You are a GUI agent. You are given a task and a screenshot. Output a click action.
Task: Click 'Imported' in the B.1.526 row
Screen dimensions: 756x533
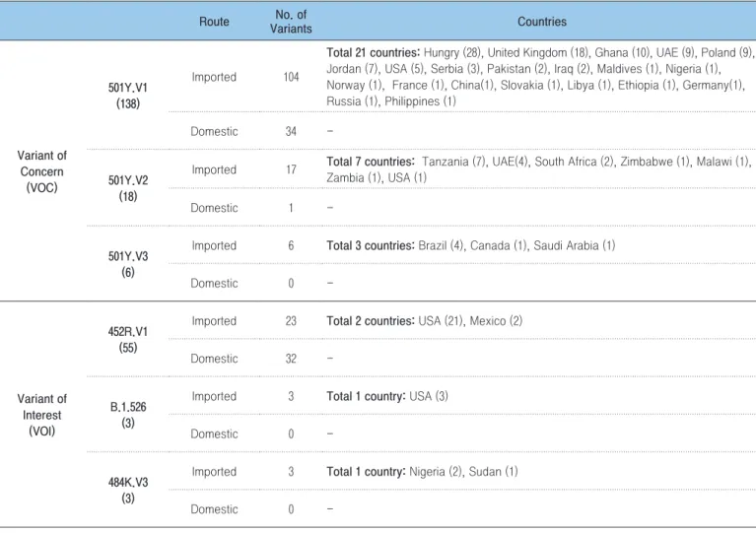(x=214, y=397)
